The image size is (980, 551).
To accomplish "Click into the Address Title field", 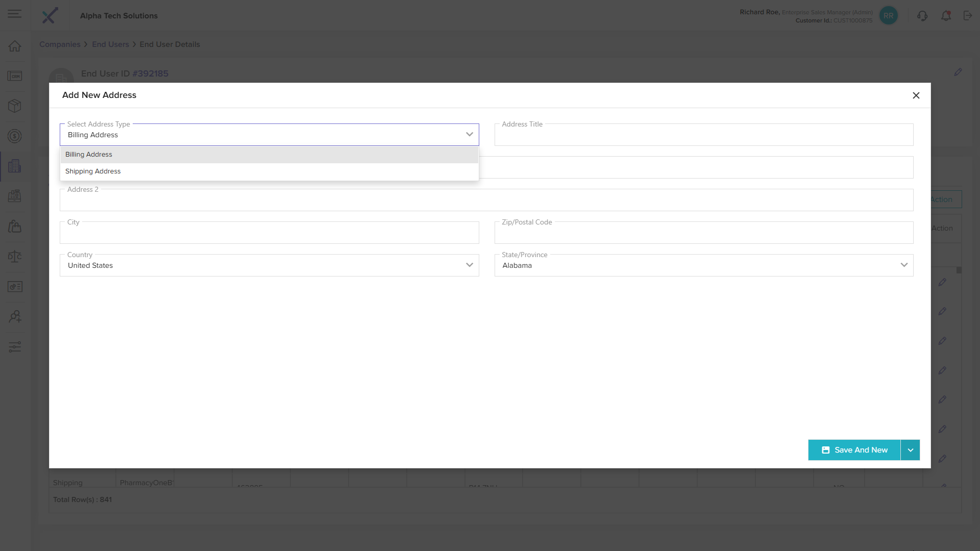I will pos(703,136).
